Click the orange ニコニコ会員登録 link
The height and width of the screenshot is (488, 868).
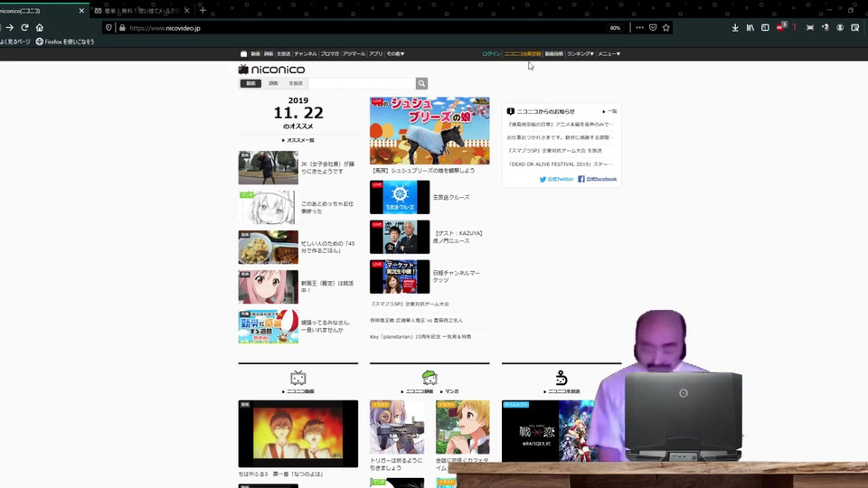pyautogui.click(x=522, y=53)
